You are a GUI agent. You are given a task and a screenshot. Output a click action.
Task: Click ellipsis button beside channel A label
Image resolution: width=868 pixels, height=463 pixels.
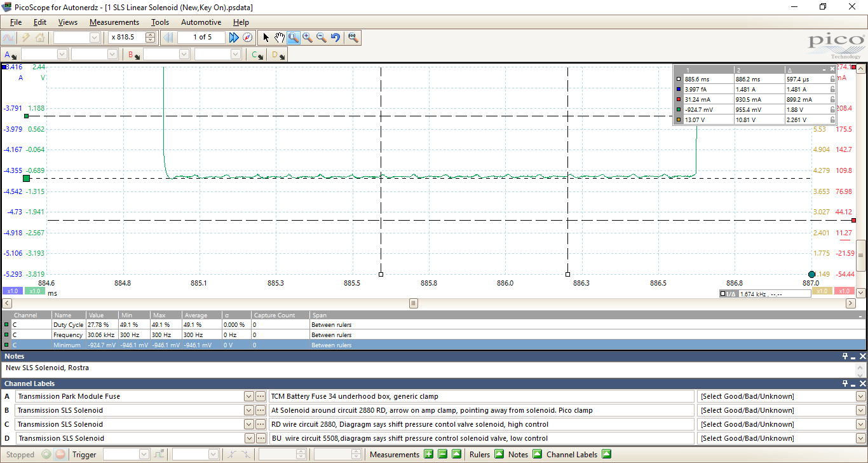(261, 396)
